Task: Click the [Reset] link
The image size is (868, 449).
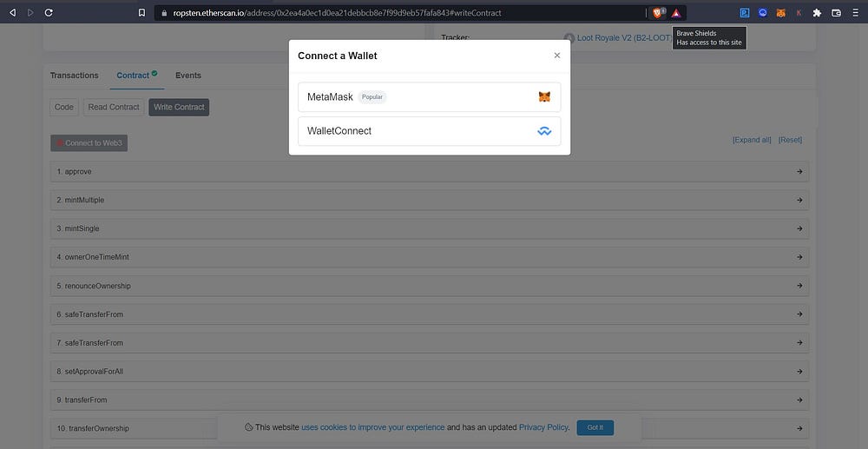Action: pos(790,140)
